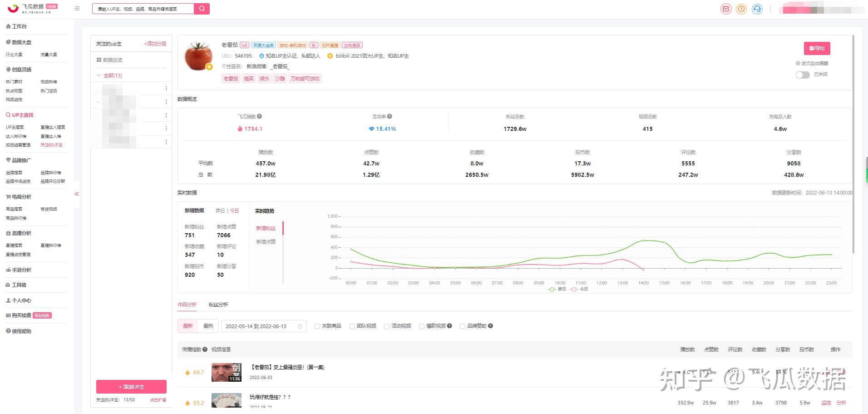Click the 昨日 green legend marker
The width and height of the screenshot is (868, 414).
[x=552, y=289]
